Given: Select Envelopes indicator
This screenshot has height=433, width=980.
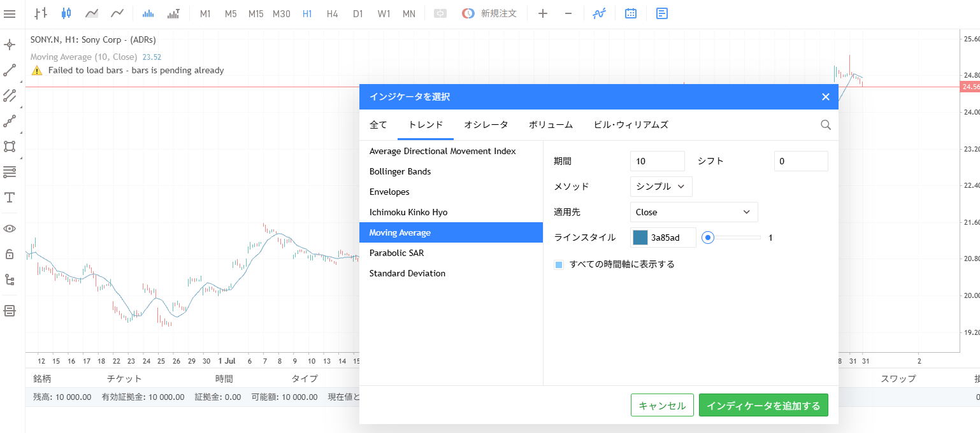Looking at the screenshot, I should [x=451, y=192].
